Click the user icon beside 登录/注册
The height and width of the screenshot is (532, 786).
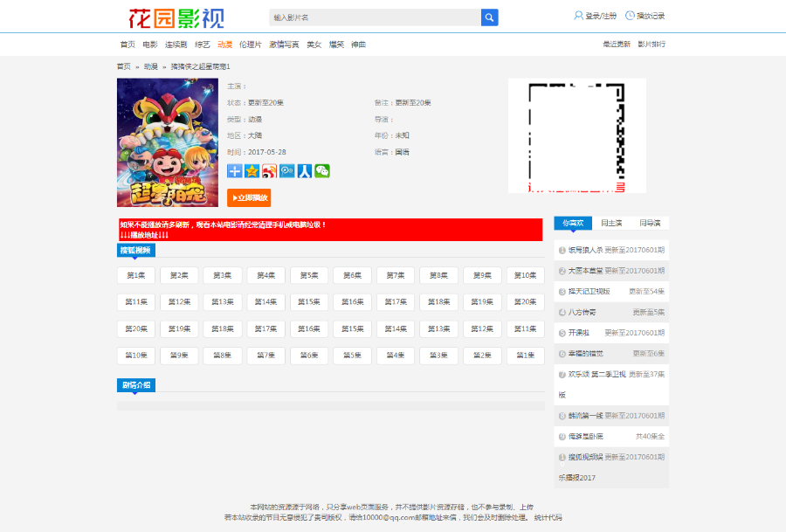[x=578, y=16]
